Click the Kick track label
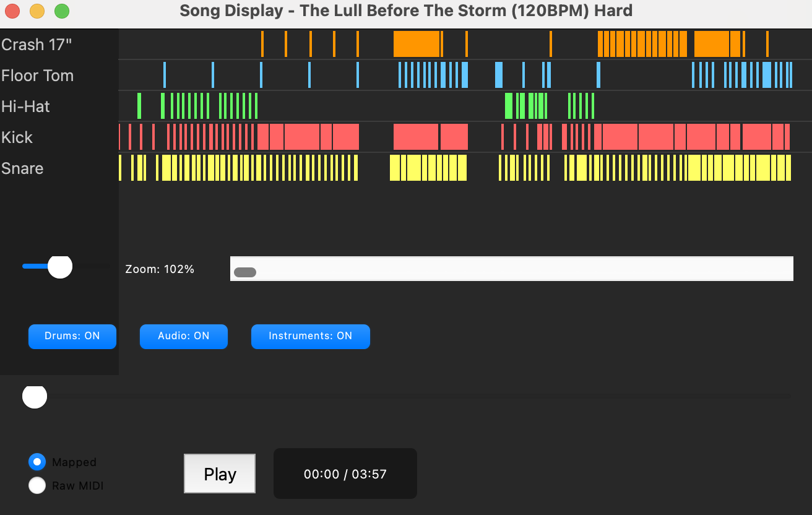Image resolution: width=812 pixels, height=515 pixels. pos(17,137)
